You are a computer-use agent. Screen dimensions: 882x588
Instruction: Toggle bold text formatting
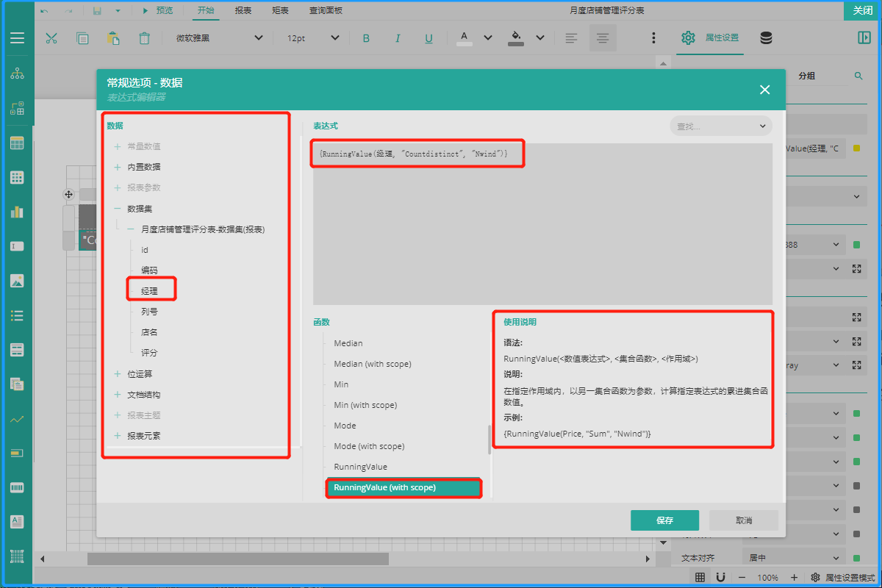point(366,38)
